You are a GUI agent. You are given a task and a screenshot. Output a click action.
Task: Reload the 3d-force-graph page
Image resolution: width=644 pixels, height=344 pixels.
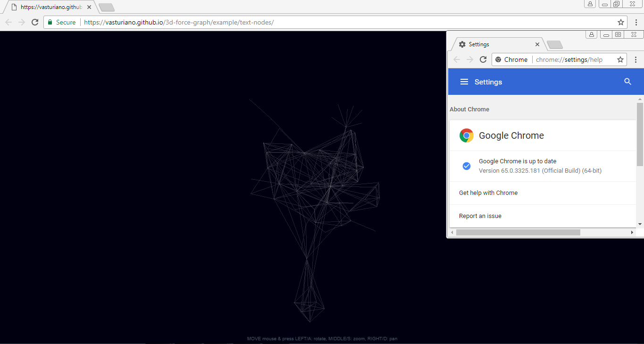click(x=34, y=22)
